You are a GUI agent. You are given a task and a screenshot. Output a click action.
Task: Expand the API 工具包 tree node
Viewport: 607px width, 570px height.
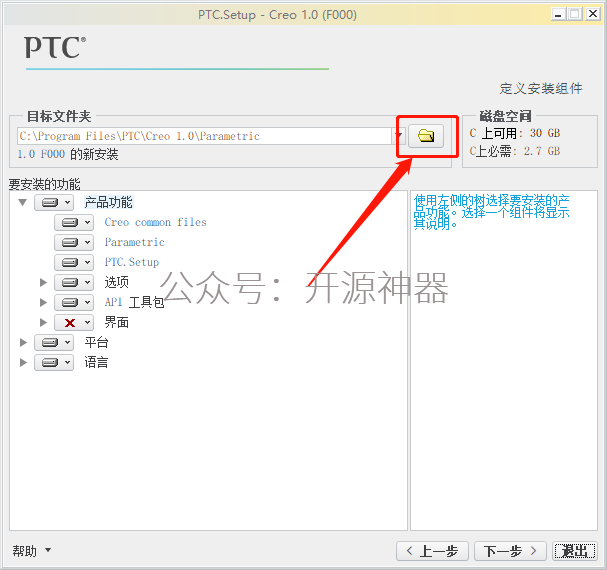43,302
